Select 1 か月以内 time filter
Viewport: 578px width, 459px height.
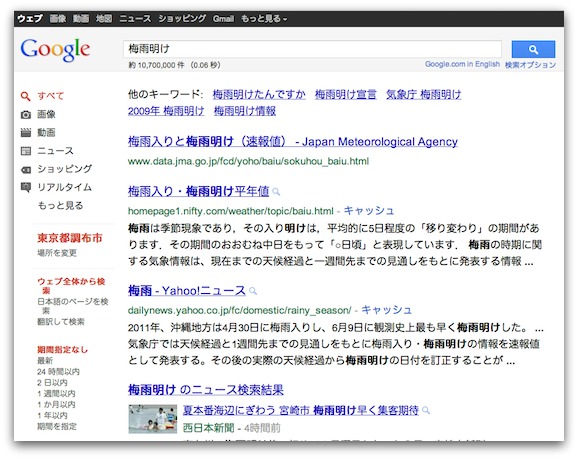point(56,404)
